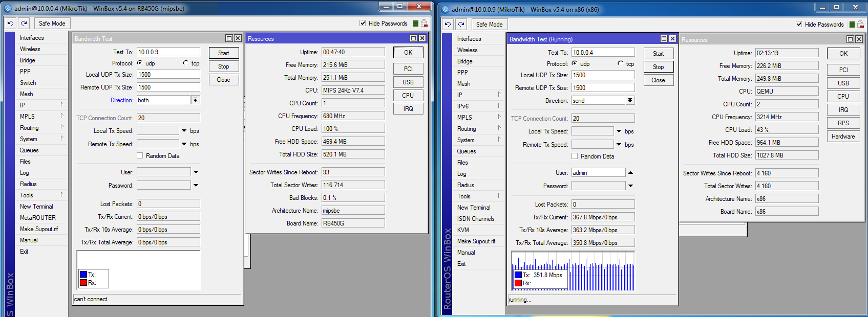This screenshot has width=868, height=317.
Task: Expand Local Tx Speed in left Bandwidth Test
Action: 184,131
